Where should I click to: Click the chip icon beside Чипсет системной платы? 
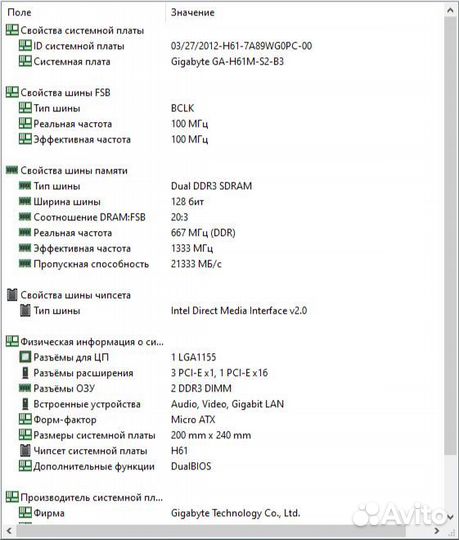[25, 451]
